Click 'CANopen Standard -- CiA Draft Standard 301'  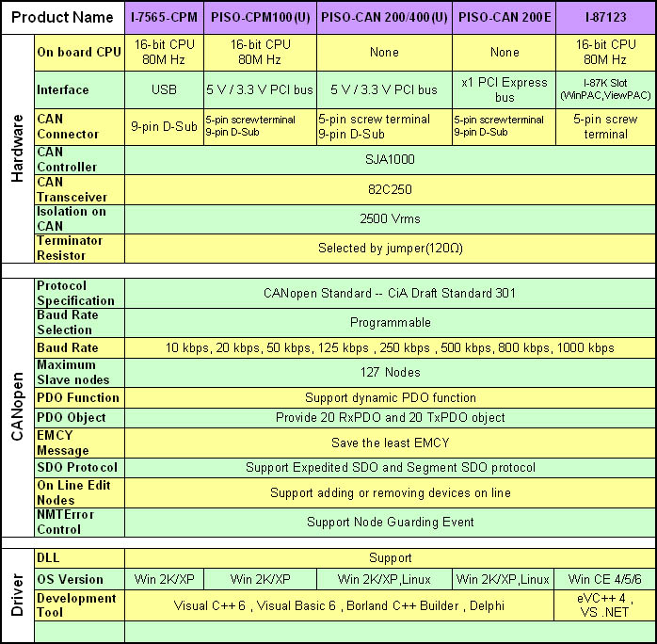click(x=390, y=294)
